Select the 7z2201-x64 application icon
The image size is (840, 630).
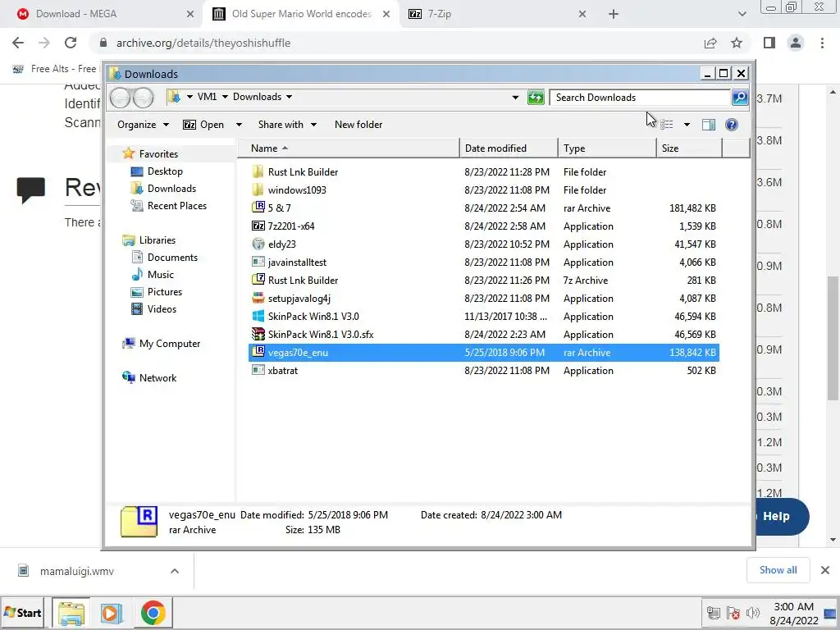[258, 226]
